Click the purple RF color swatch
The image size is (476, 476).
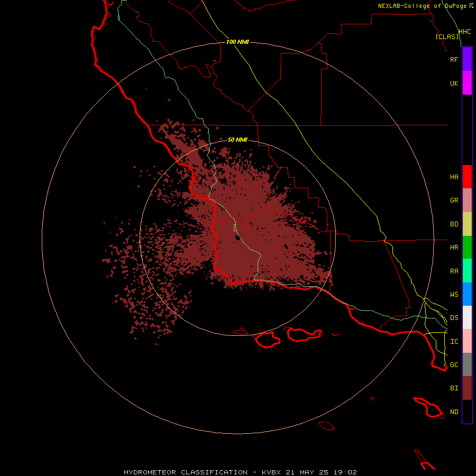(x=467, y=59)
